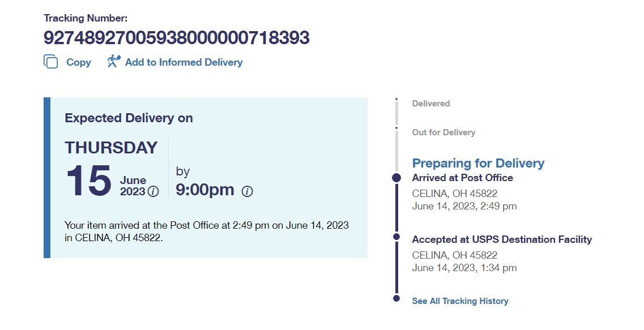Select the Delivered status step
This screenshot has height=330, width=644.
coord(430,104)
